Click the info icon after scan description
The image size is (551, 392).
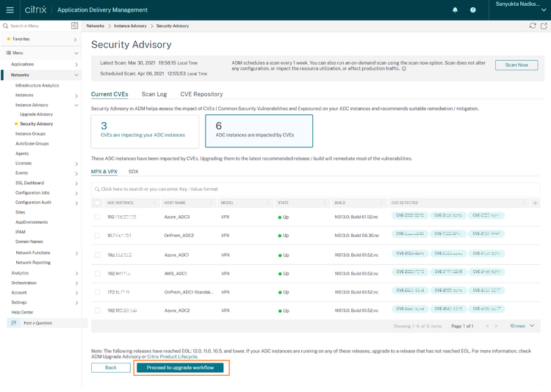[x=404, y=69]
